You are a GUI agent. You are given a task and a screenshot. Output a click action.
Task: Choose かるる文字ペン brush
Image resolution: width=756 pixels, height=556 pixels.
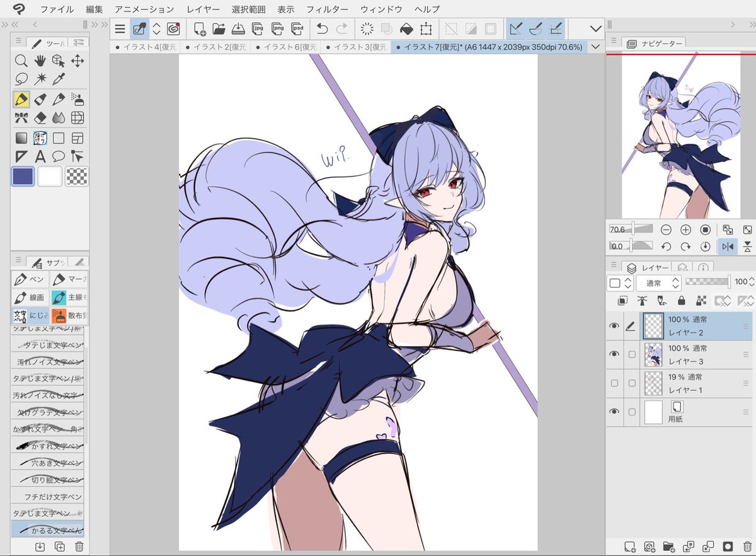tap(48, 530)
